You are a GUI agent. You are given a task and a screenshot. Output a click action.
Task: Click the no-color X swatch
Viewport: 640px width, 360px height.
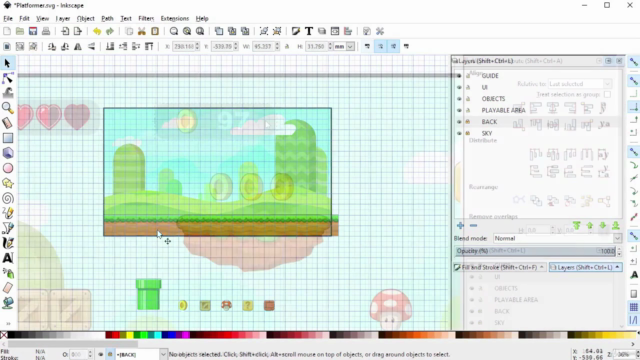pyautogui.click(x=4, y=336)
